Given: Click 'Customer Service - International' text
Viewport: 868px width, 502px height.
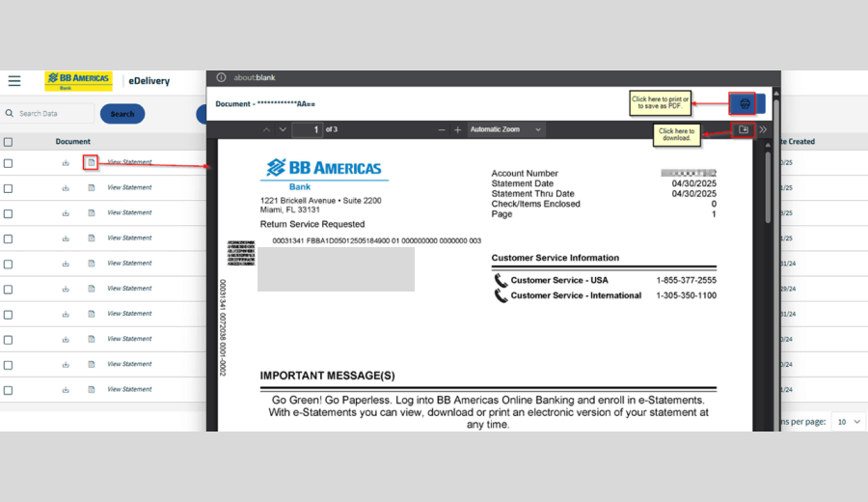Looking at the screenshot, I should point(576,295).
